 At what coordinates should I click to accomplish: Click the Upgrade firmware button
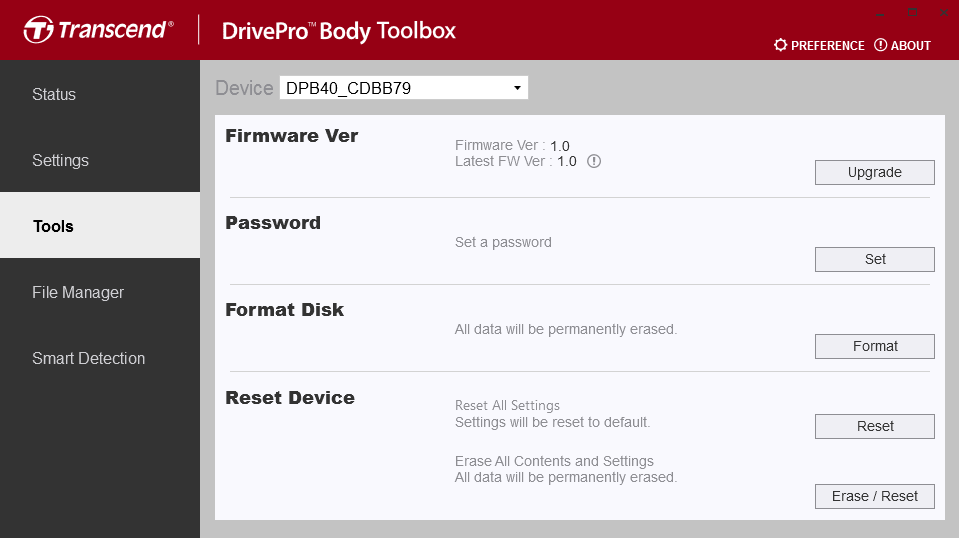(x=875, y=172)
